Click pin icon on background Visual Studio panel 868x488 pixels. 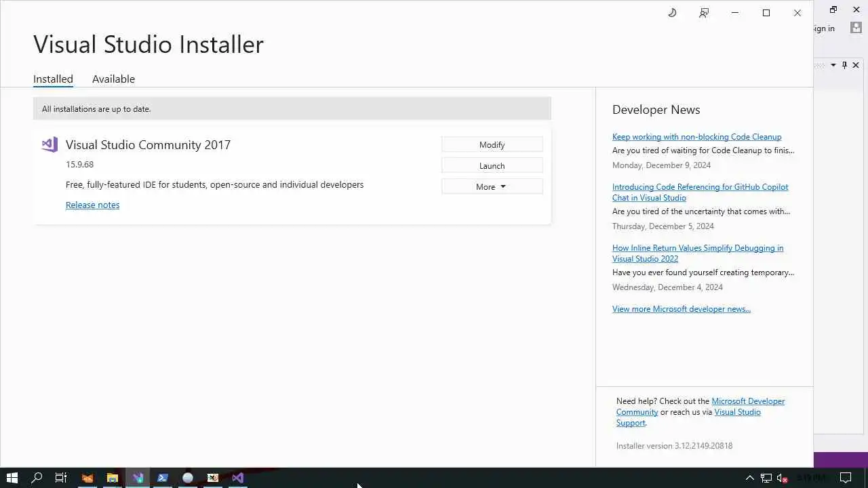[844, 65]
